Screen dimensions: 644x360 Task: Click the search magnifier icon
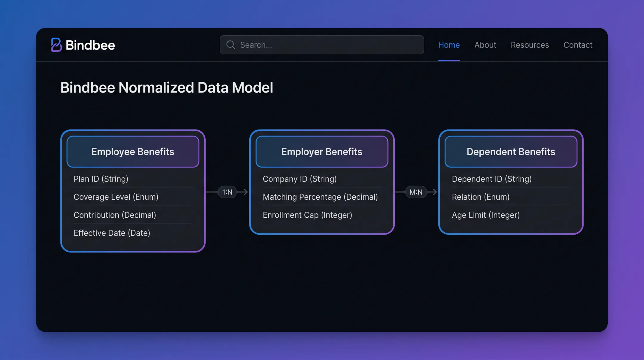(230, 45)
